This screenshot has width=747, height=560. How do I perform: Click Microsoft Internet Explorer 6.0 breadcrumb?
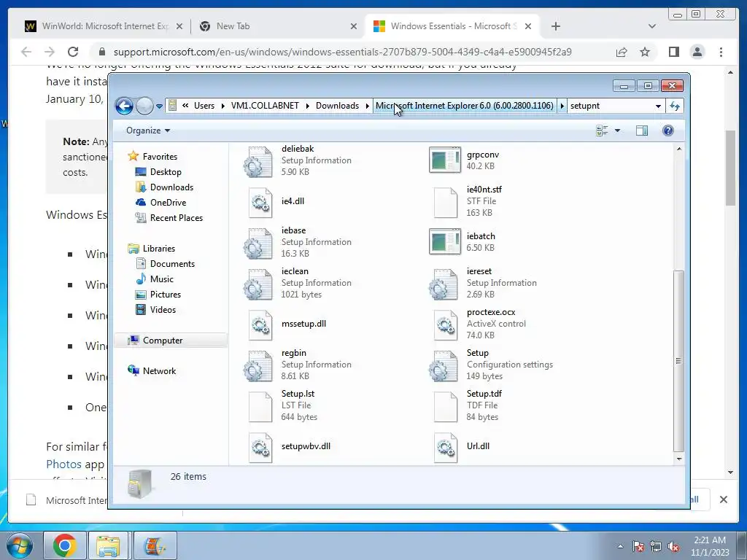pyautogui.click(x=465, y=106)
